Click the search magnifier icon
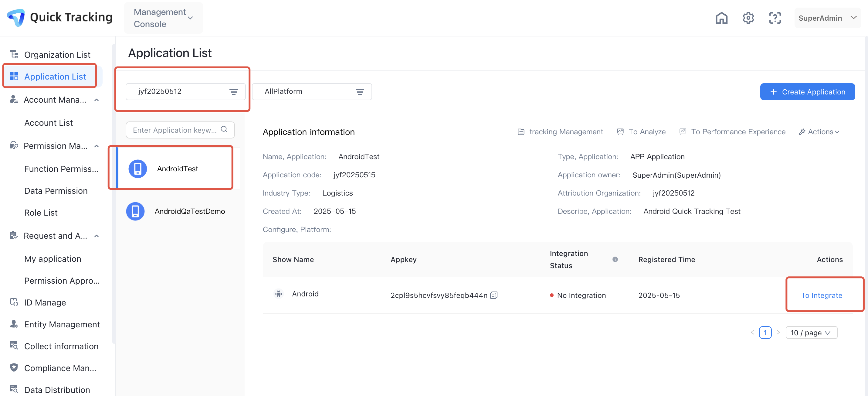 pos(224,130)
